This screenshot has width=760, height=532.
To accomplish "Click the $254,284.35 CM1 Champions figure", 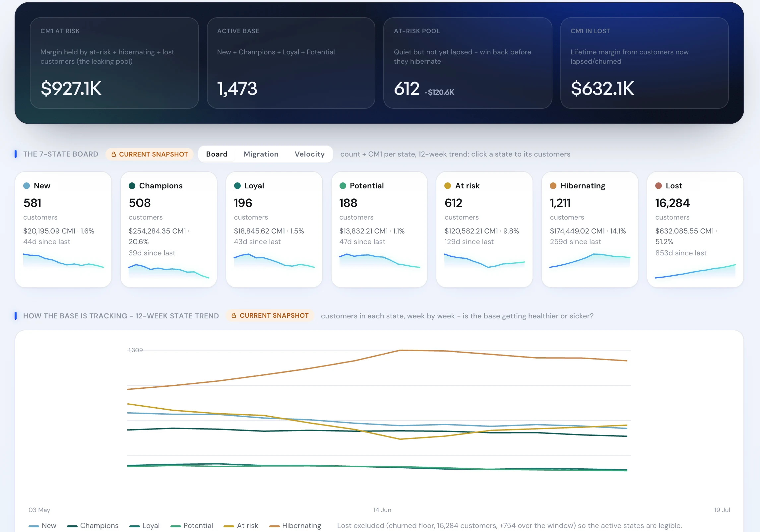I will click(x=157, y=231).
